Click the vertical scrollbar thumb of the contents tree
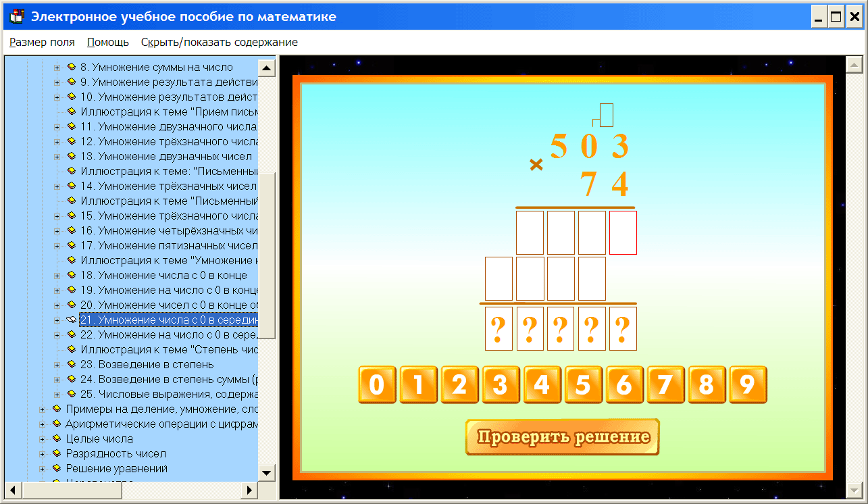This screenshot has width=868, height=504. click(267, 255)
